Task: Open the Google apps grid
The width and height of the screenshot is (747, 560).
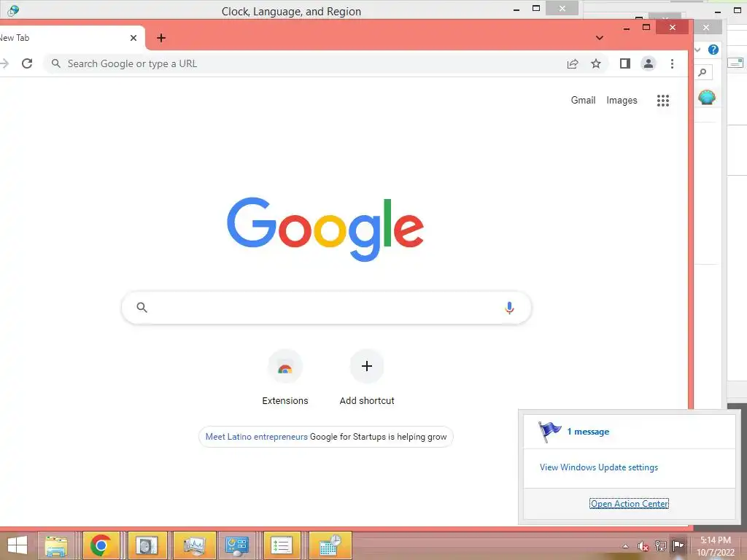Action: point(663,101)
